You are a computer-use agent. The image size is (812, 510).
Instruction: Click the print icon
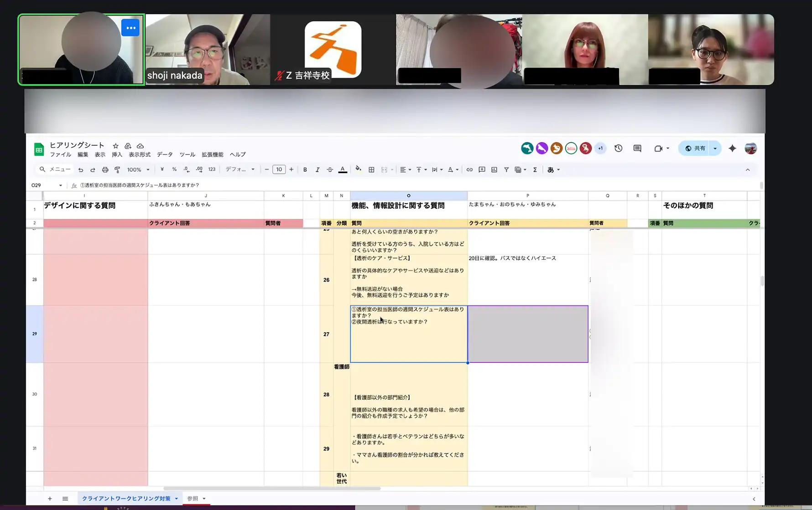105,170
